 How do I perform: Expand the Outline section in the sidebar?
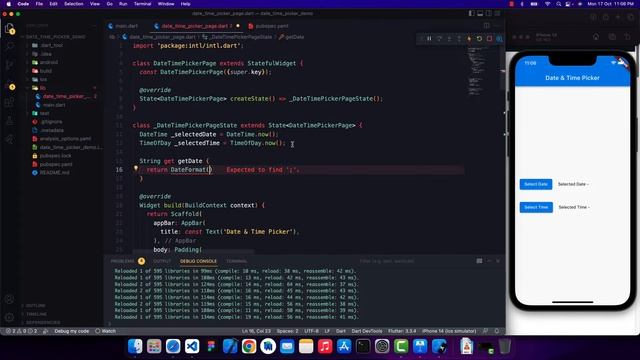[x=36, y=306]
